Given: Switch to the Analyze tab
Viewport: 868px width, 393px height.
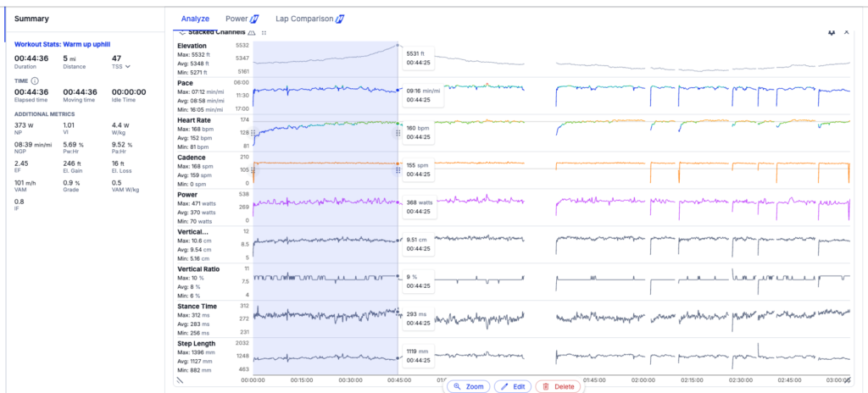Looking at the screenshot, I should pyautogui.click(x=195, y=19).
